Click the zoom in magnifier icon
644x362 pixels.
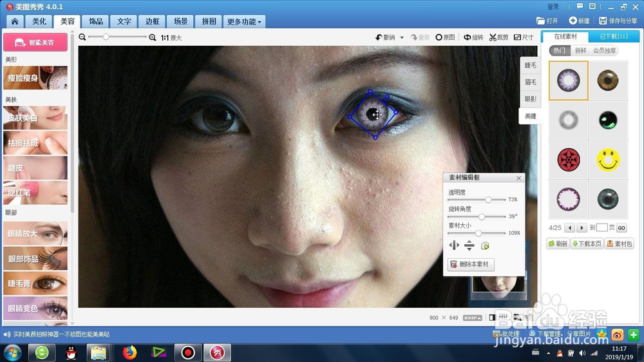(153, 37)
